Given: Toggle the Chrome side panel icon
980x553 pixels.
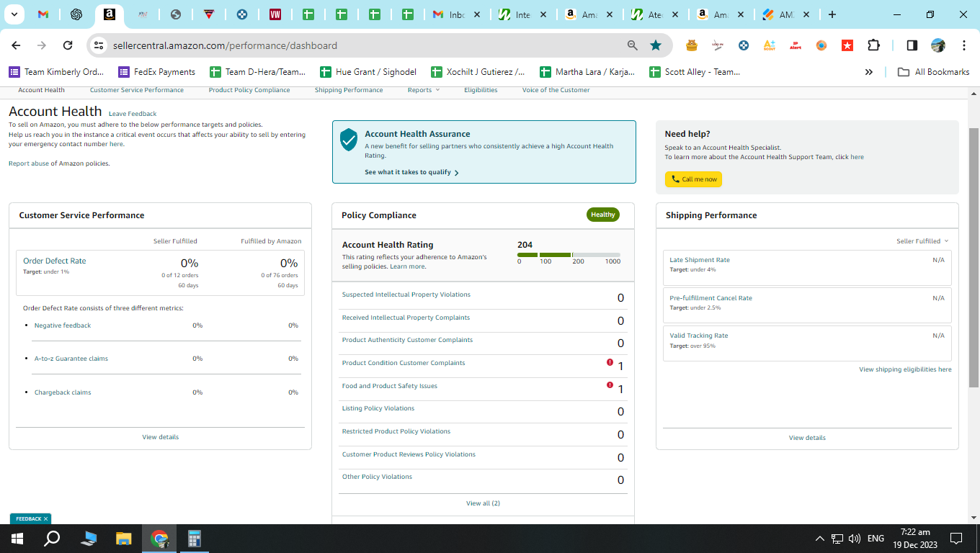Looking at the screenshot, I should [x=912, y=45].
